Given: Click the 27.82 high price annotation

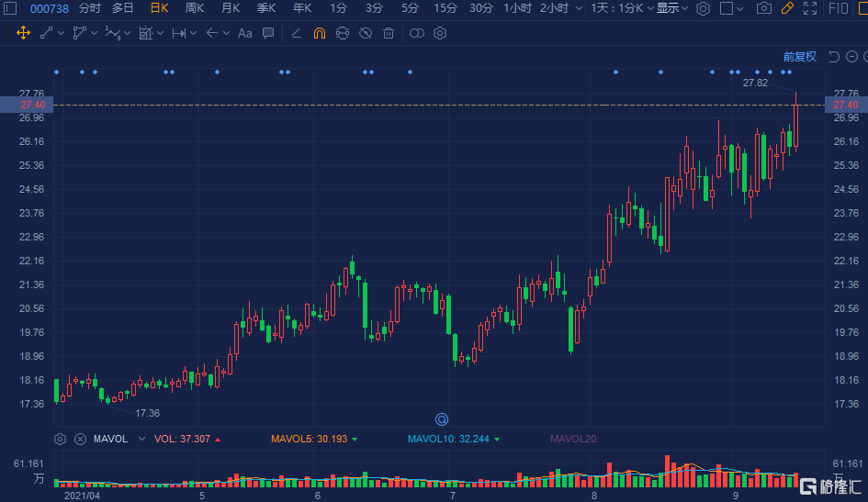Looking at the screenshot, I should click(755, 83).
